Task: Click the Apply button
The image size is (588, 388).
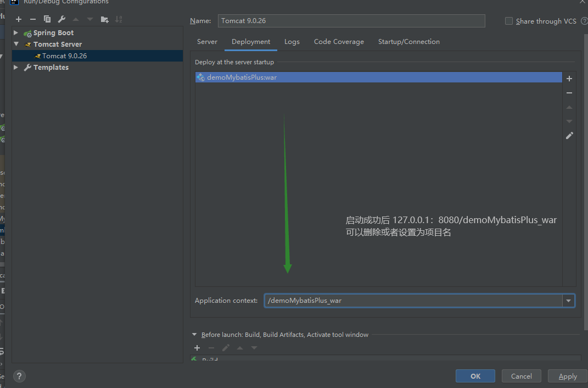Action: 568,376
